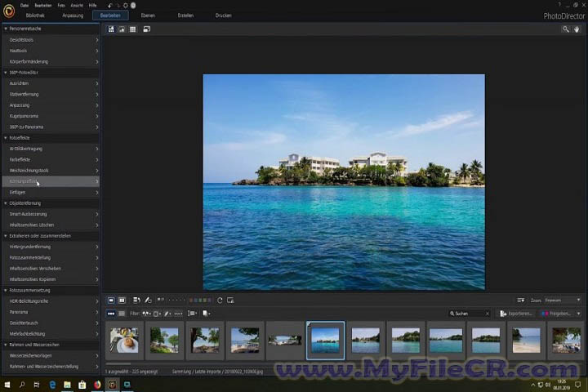Open Gesichtstools in the left panel
This screenshot has height=392, width=588.
51,40
